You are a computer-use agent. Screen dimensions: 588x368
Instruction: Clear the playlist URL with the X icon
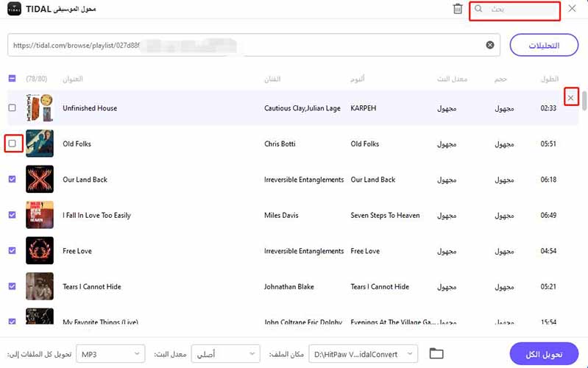click(x=489, y=45)
